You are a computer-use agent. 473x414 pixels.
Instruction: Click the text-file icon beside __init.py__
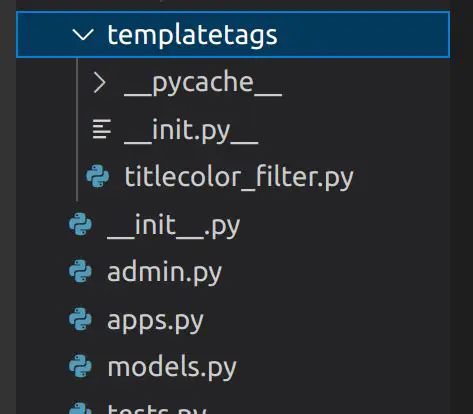click(x=102, y=129)
